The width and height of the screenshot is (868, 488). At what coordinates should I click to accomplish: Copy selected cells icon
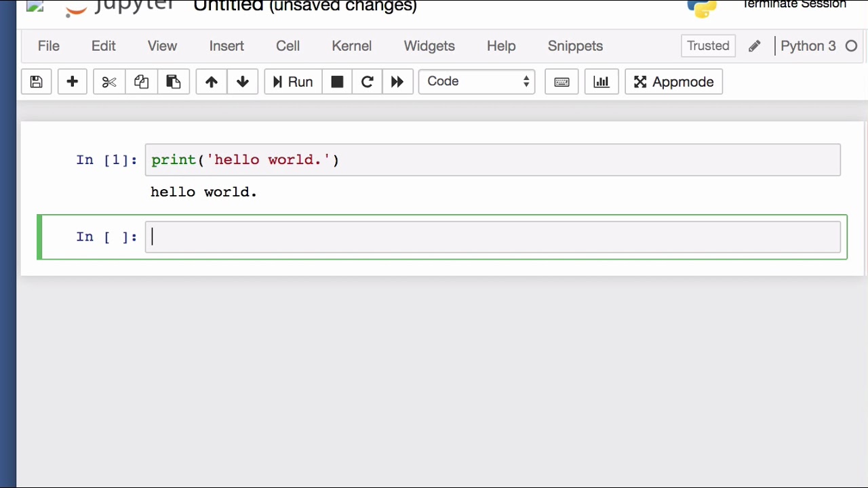[141, 82]
